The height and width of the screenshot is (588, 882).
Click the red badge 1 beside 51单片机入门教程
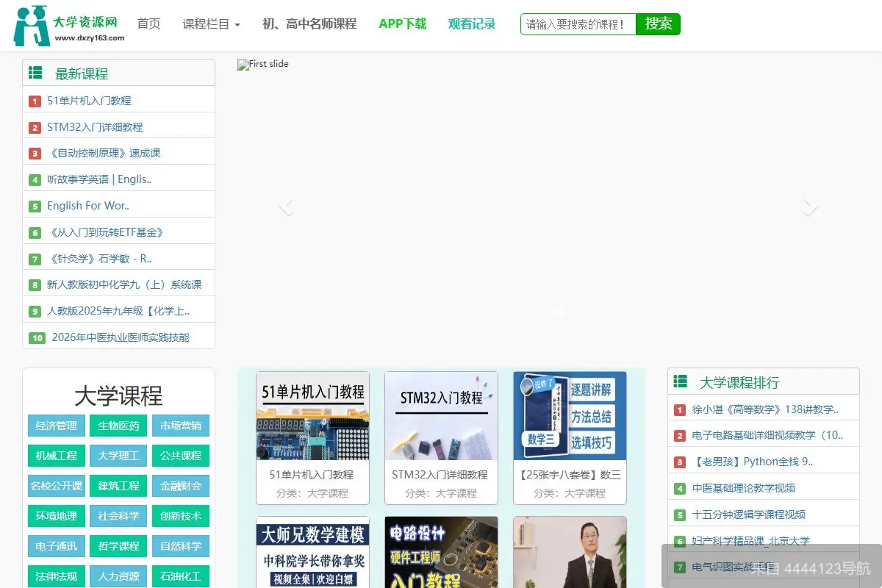35,101
